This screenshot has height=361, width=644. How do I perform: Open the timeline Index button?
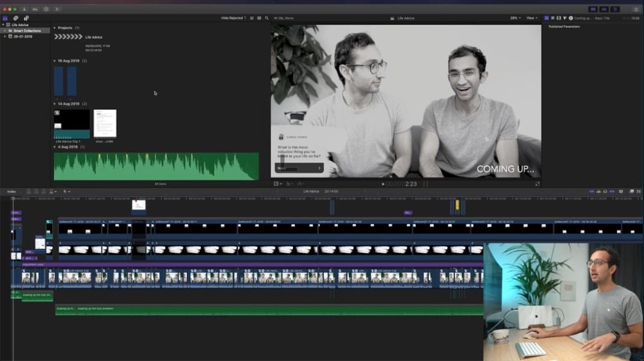(x=12, y=191)
